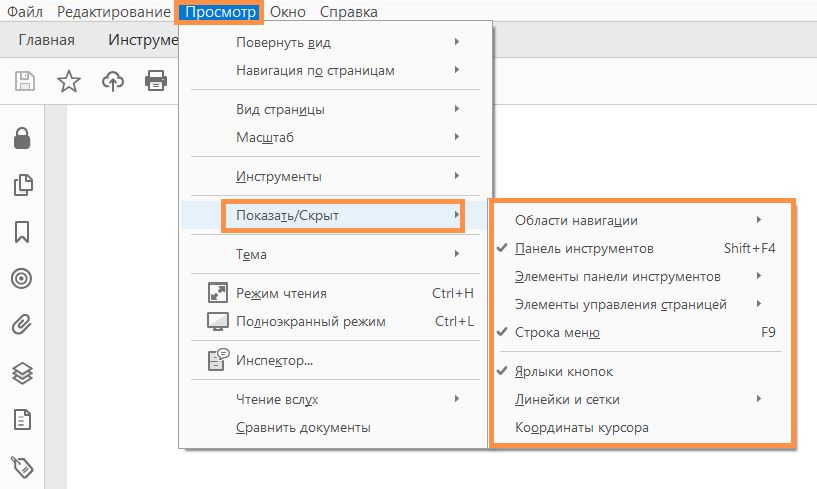The image size is (817, 489).
Task: Open the Редактирование menu
Action: click(x=114, y=11)
